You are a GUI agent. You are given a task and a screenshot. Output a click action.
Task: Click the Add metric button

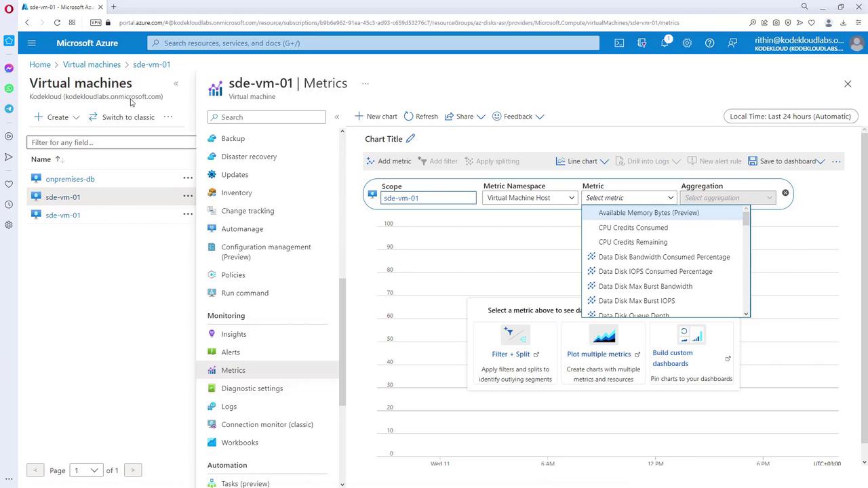coord(389,161)
